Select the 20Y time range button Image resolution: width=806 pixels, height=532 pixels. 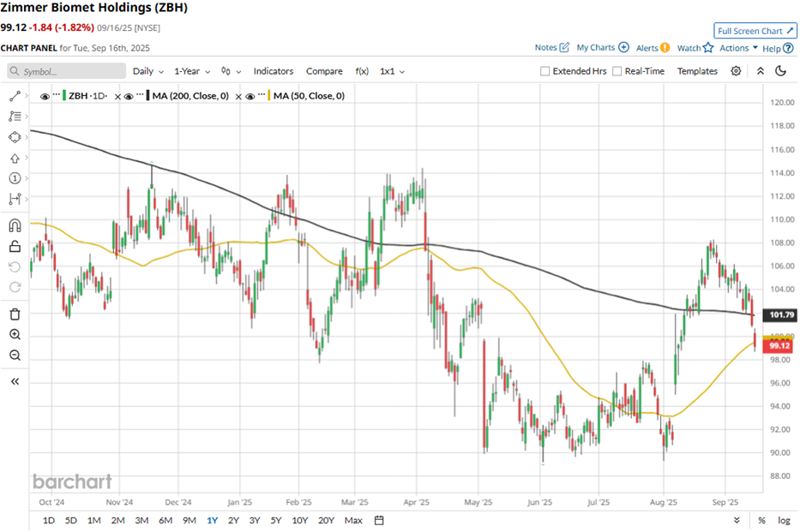tap(327, 520)
